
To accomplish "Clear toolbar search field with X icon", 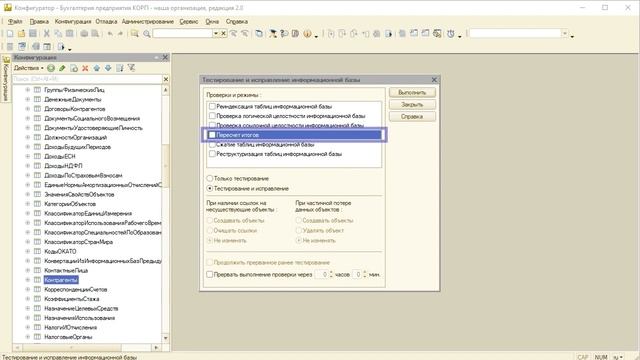I will click(224, 34).
